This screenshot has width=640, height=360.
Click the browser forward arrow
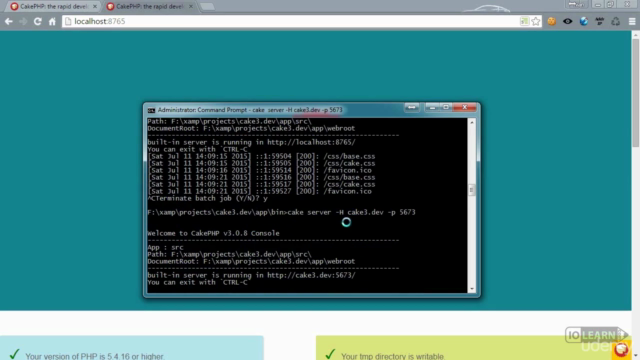(x=23, y=21)
